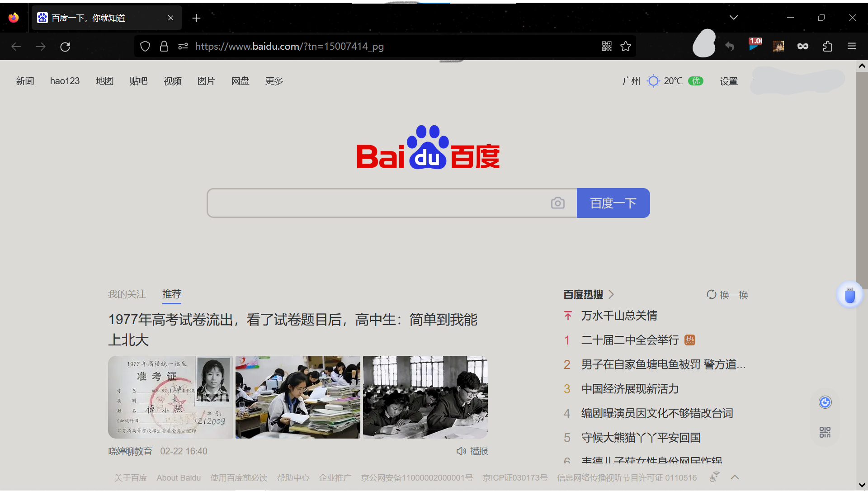This screenshot has height=491, width=868.
Task: Open the 准考证 exam ticket thumbnail
Action: [170, 397]
